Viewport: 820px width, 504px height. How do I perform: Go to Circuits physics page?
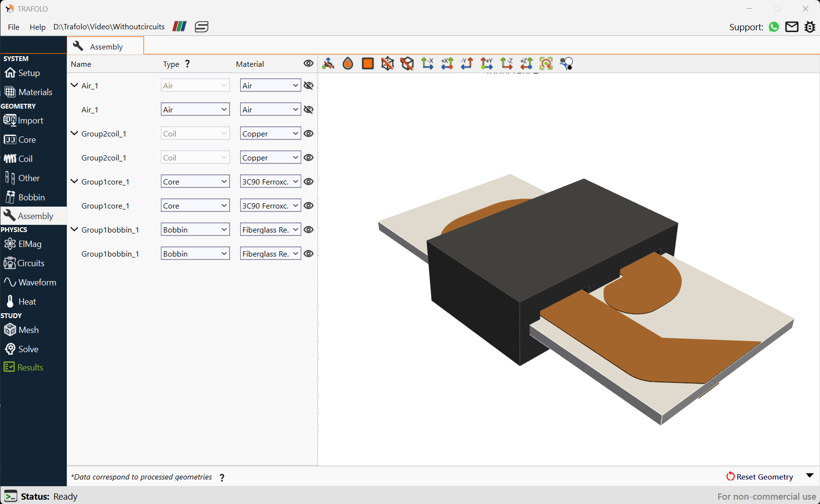(x=33, y=263)
